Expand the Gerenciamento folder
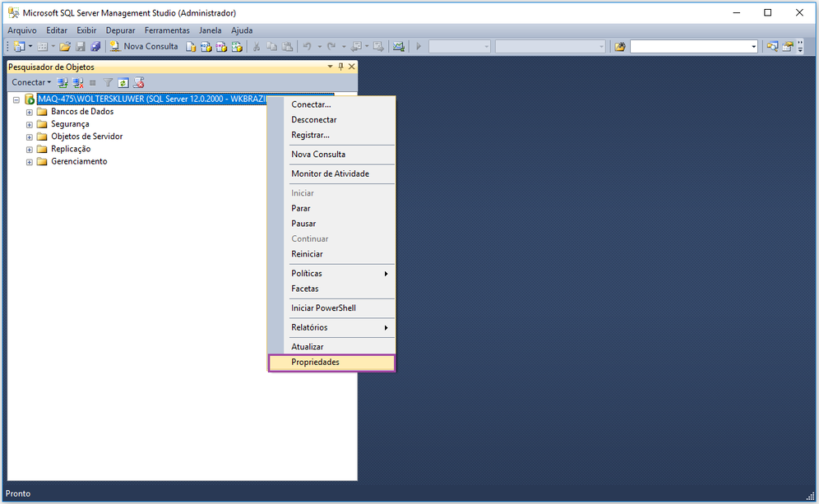Screen dimensions: 819x504 pos(30,162)
